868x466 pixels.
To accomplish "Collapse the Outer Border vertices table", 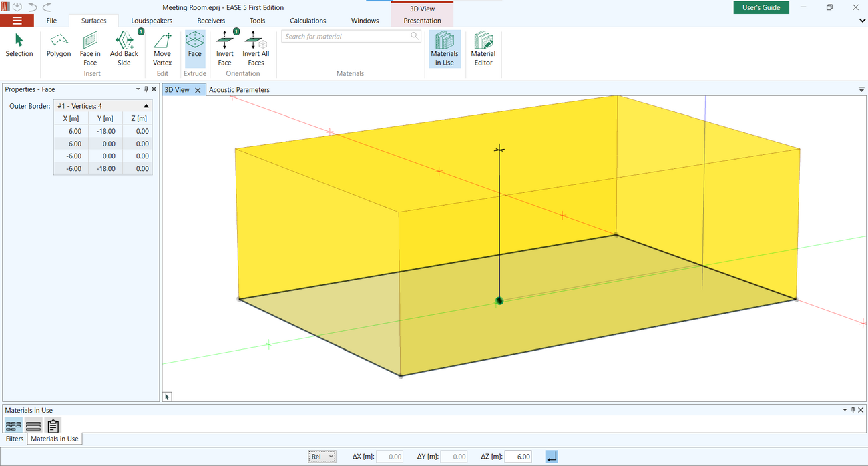I will (x=146, y=105).
